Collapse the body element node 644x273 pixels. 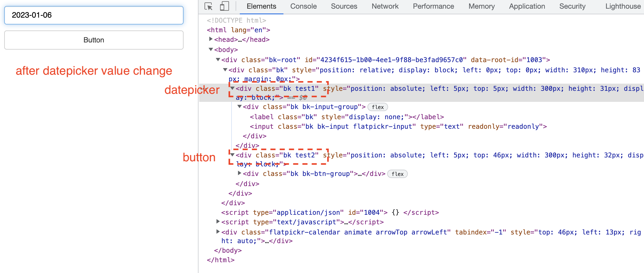coord(211,49)
